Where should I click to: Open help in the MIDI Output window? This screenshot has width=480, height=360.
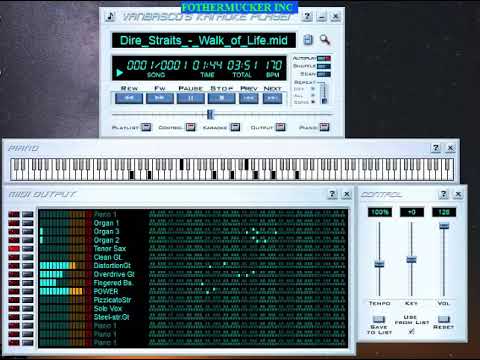pos(332,194)
